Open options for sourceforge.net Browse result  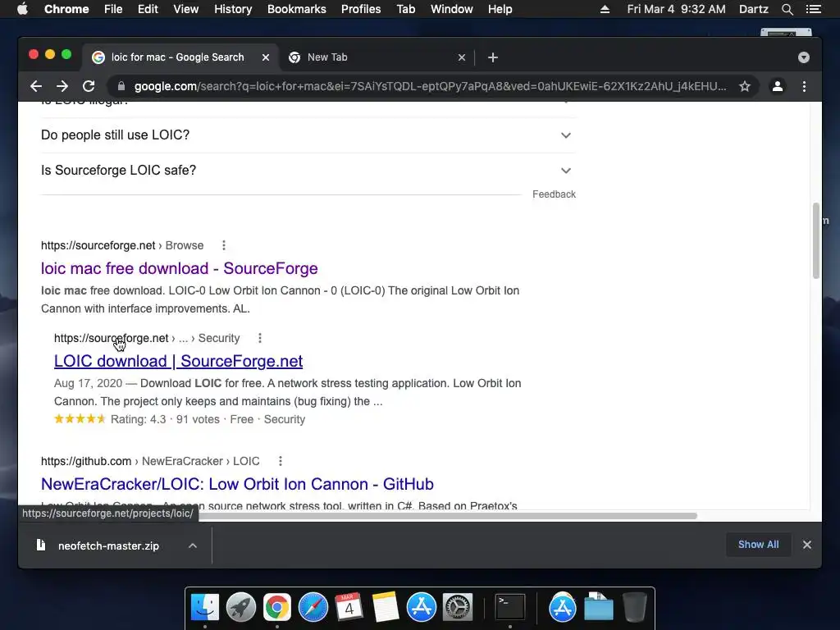(224, 245)
